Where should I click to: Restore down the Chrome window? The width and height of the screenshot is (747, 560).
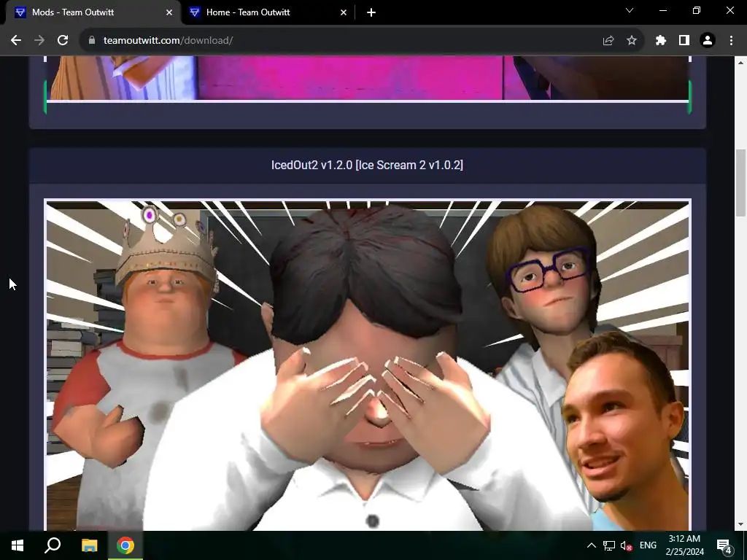tap(697, 10)
